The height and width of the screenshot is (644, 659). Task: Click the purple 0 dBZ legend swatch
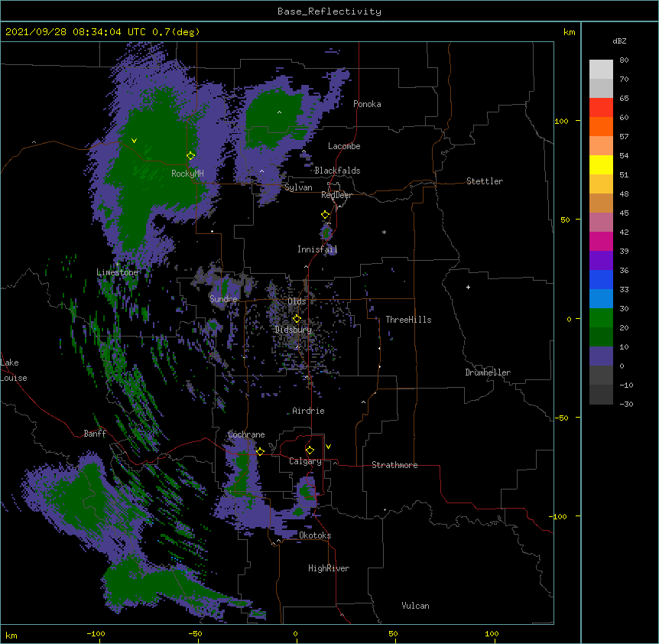[x=601, y=356]
